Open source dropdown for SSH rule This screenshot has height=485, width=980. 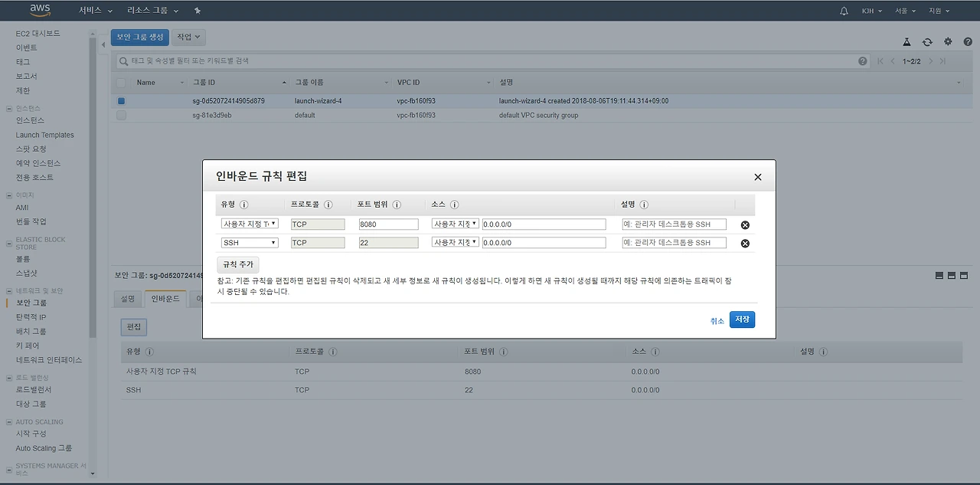coord(455,242)
